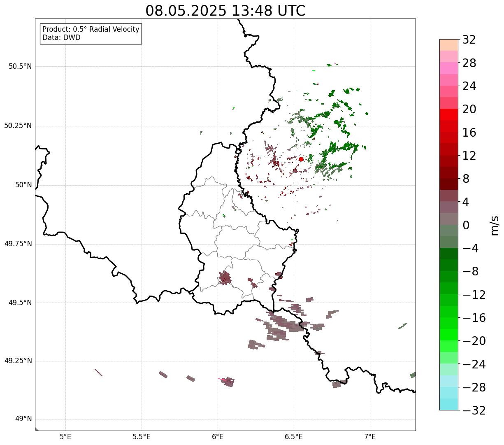The width and height of the screenshot is (504, 445).
Task: Click the colorbar value −28
Action: tap(474, 387)
